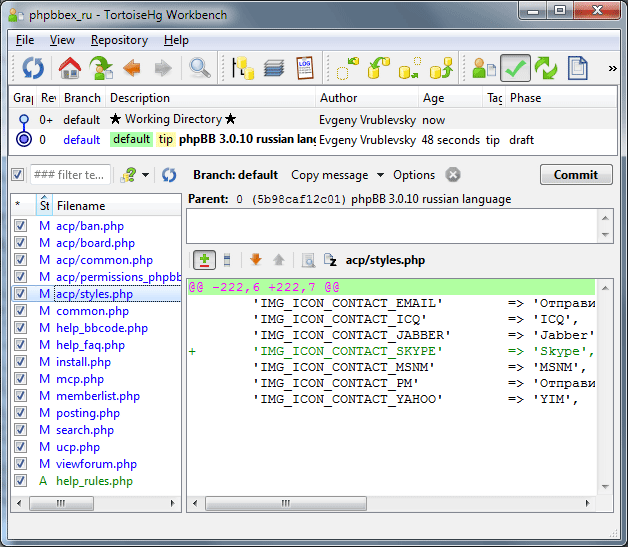
Task: Select the phpBB 3.0.10 revision 0 row
Action: tap(312, 139)
